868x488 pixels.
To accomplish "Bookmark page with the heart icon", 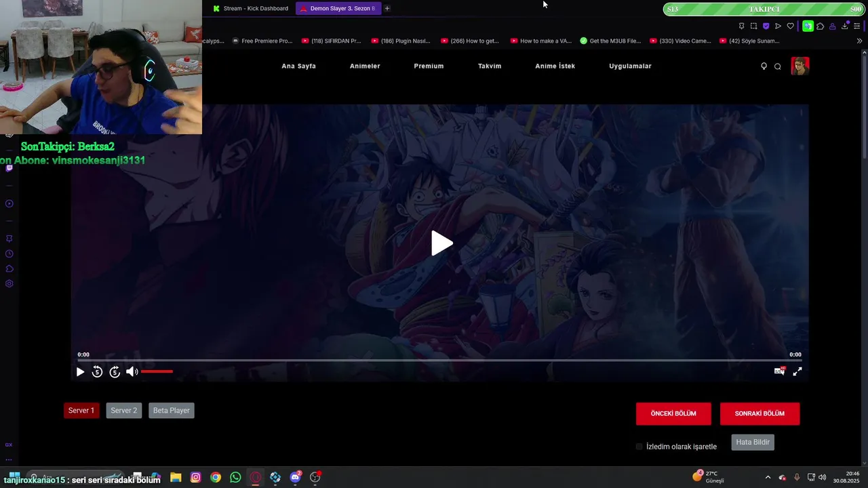I will coord(790,26).
